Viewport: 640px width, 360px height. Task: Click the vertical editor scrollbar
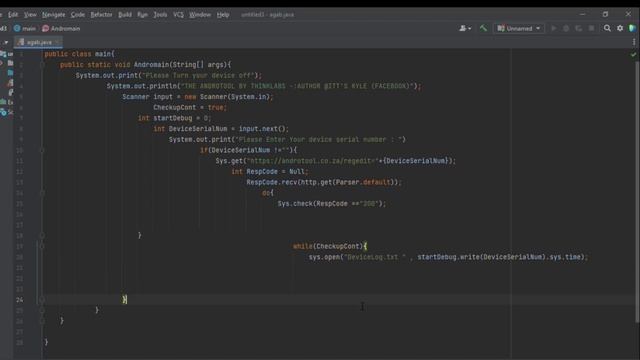pos(637,192)
